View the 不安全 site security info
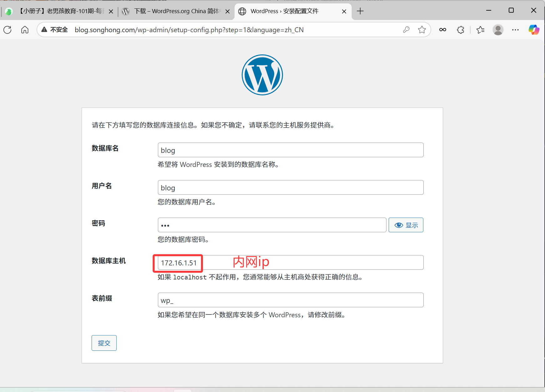This screenshot has width=545, height=392. click(x=55, y=30)
